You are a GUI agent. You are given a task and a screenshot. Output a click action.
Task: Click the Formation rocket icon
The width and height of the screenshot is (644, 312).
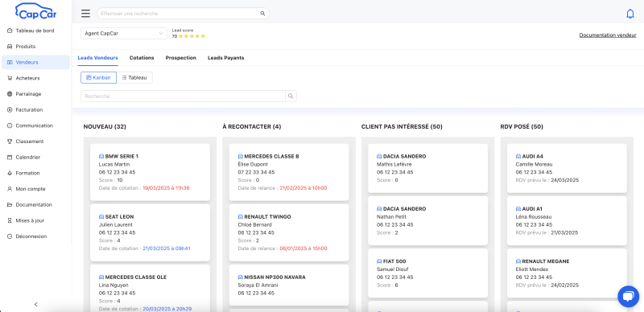(x=10, y=173)
